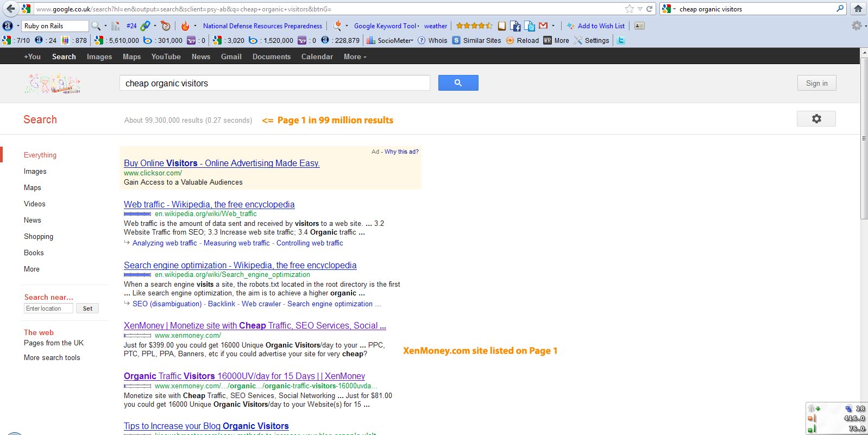Click the Google PageRank 7/10 indicator
Viewport: 868px width, 435px height.
[16, 40]
